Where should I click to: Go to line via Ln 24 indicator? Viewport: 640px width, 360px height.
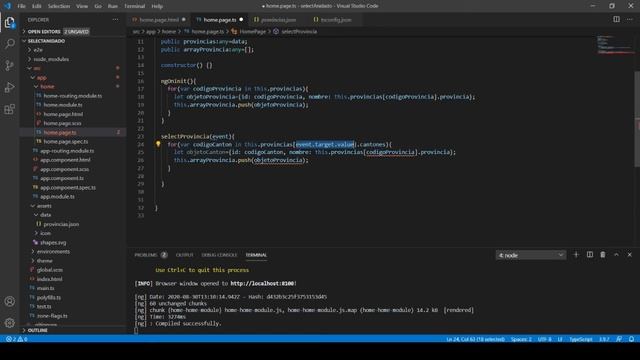click(476, 339)
